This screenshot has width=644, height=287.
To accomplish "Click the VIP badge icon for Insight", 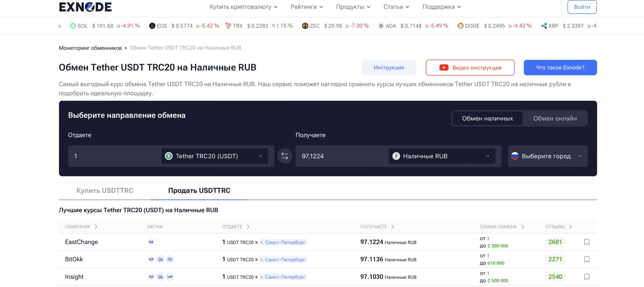I will tap(170, 277).
